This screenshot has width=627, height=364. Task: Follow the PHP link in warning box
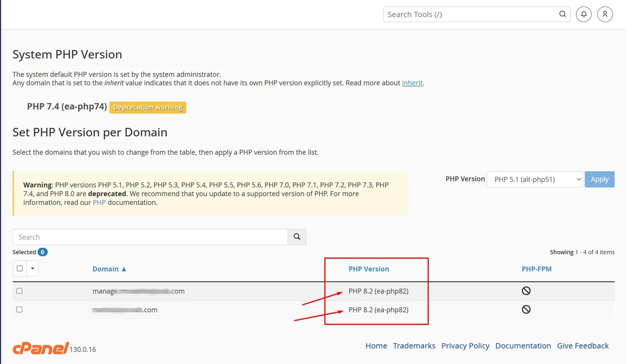[x=99, y=202]
